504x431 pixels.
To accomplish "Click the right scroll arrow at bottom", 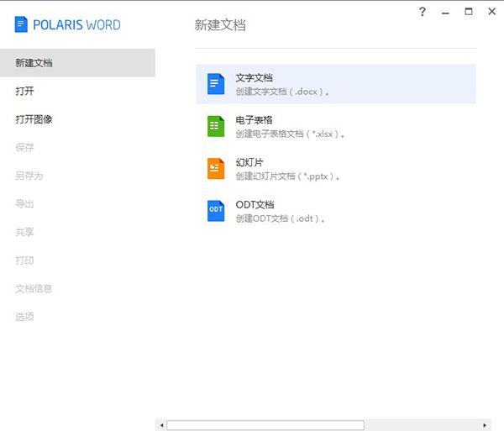I will tap(485, 425).
